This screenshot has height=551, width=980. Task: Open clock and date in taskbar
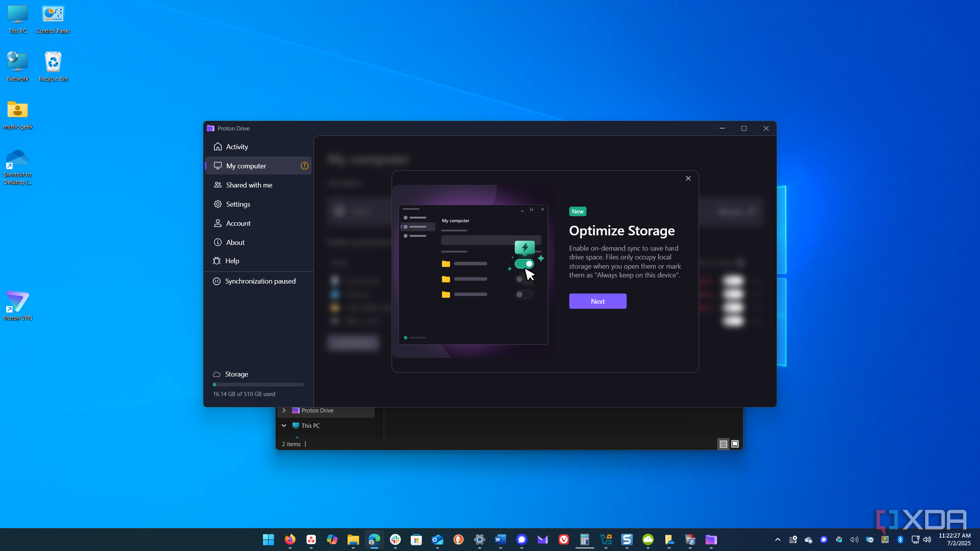point(955,540)
